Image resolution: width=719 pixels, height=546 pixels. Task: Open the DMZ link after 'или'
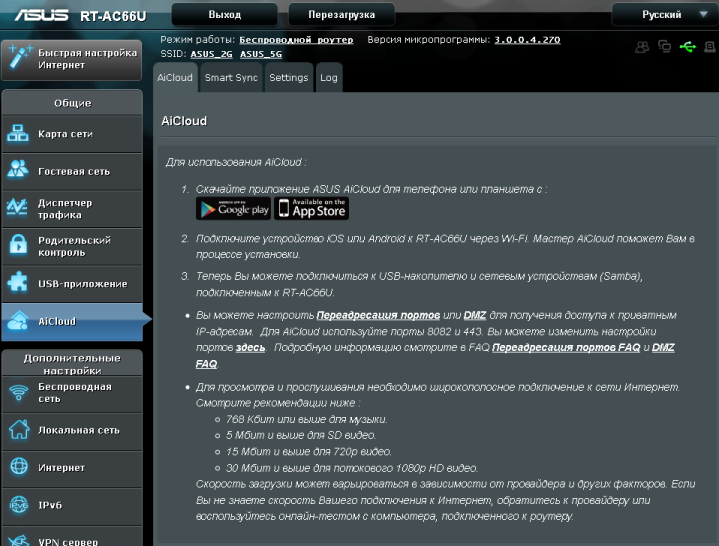coord(475,315)
